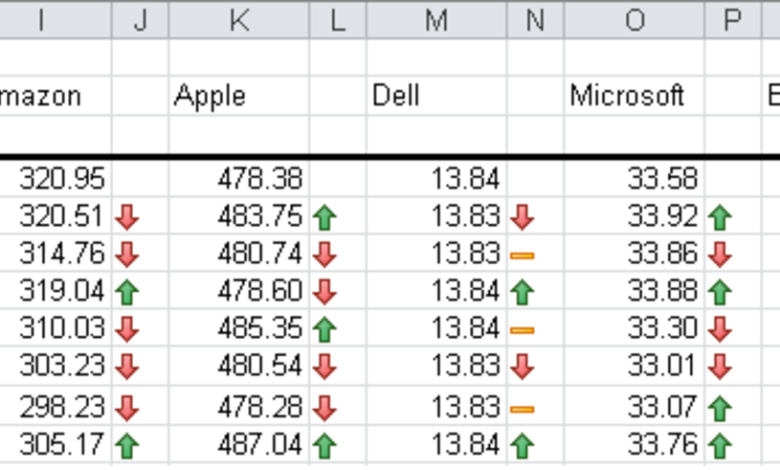Select cell with value 303.23
The height and width of the screenshot is (470, 780).
55,366
